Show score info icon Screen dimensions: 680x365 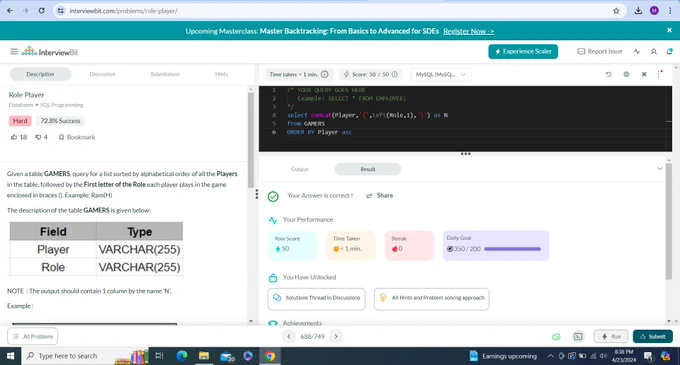click(x=395, y=74)
